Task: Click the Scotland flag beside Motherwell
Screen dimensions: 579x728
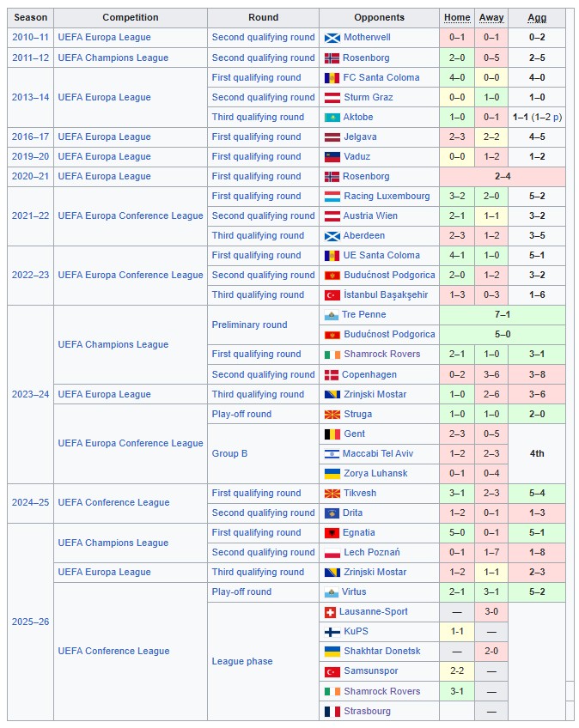Action: point(332,38)
